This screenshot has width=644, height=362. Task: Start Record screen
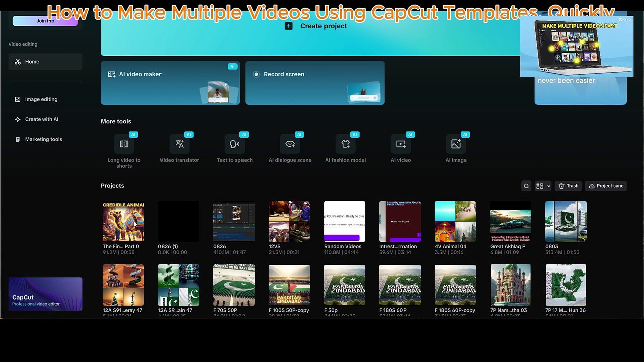(315, 83)
